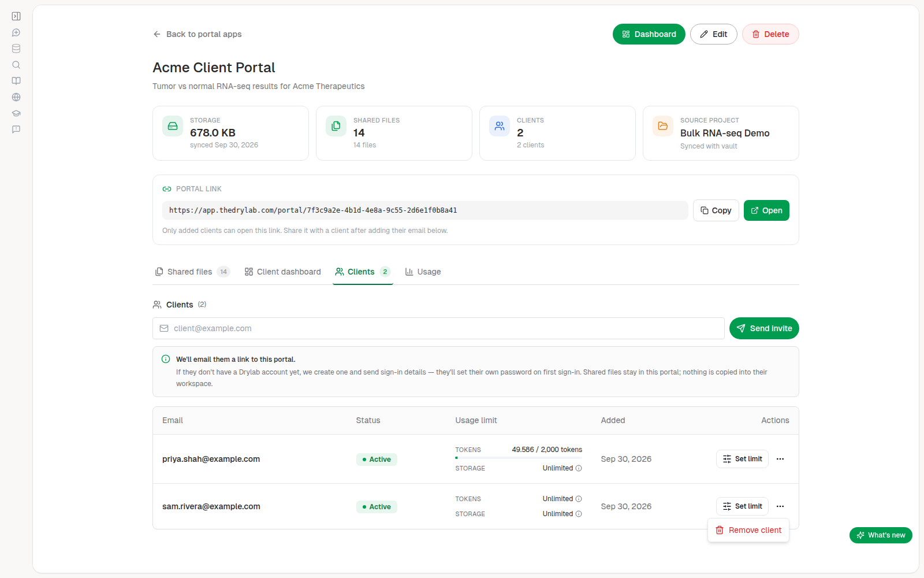The image size is (924, 578).
Task: Open the portal Dashboard button
Action: tap(649, 34)
